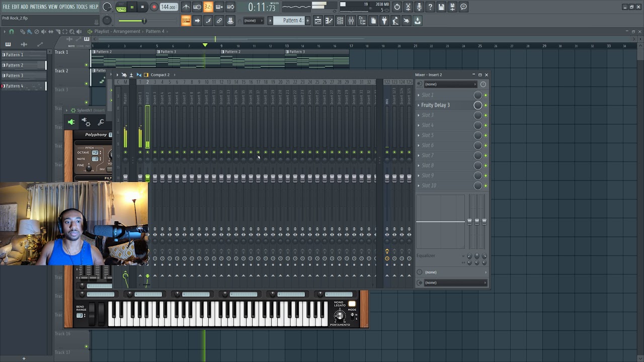Click the playlist magnet snap icon
644x362 pixels.
point(12,32)
